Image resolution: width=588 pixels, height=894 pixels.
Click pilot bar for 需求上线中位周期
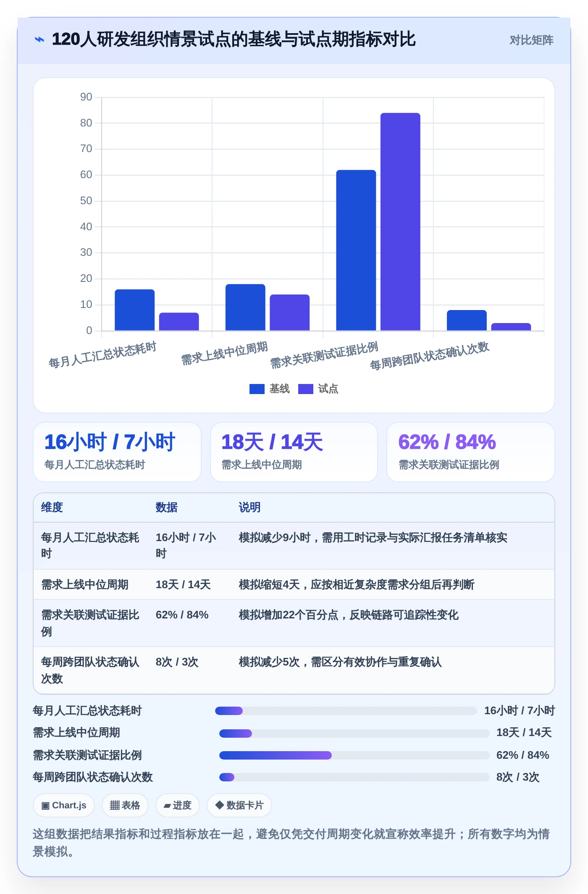[x=289, y=313]
